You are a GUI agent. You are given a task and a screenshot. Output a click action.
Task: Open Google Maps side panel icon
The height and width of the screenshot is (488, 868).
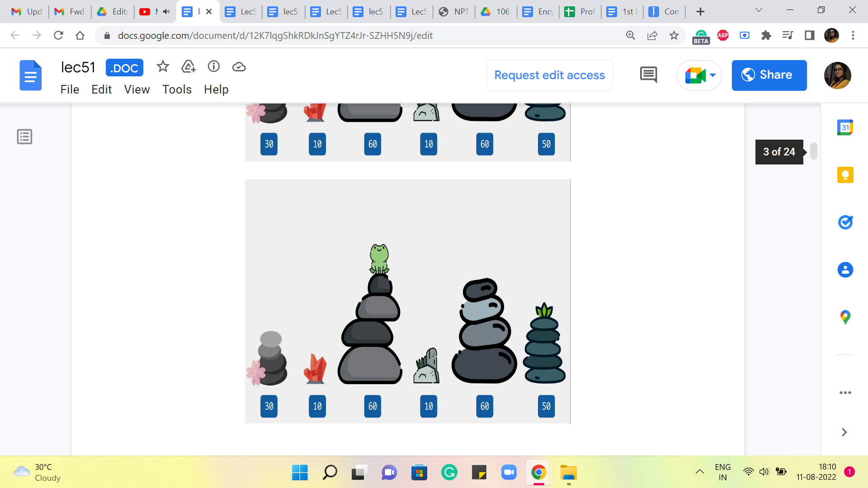[845, 317]
